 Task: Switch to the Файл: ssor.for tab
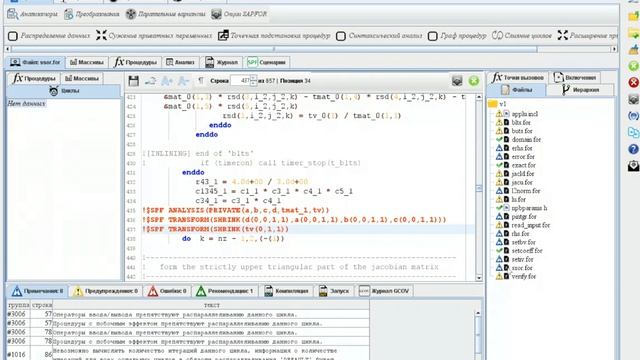click(36, 62)
